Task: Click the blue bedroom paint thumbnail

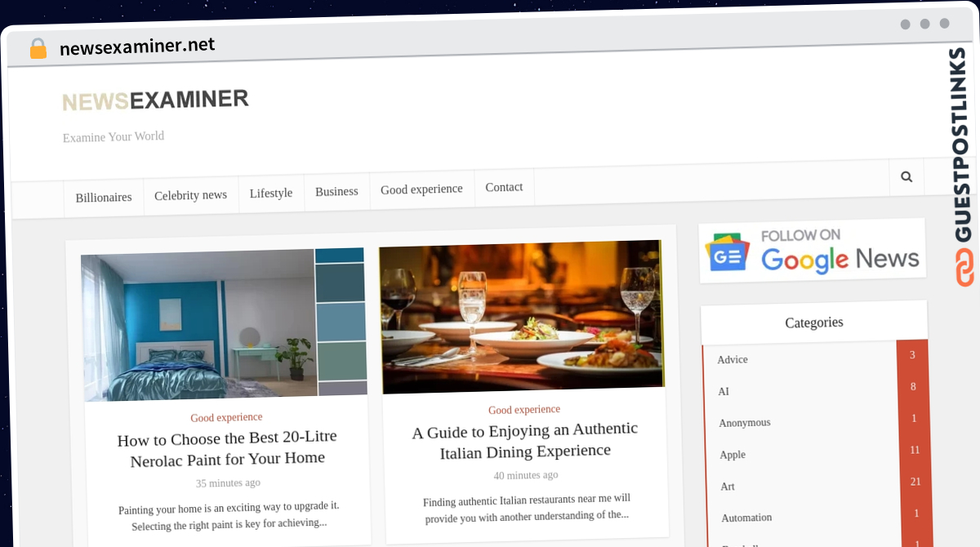Action: [223, 324]
